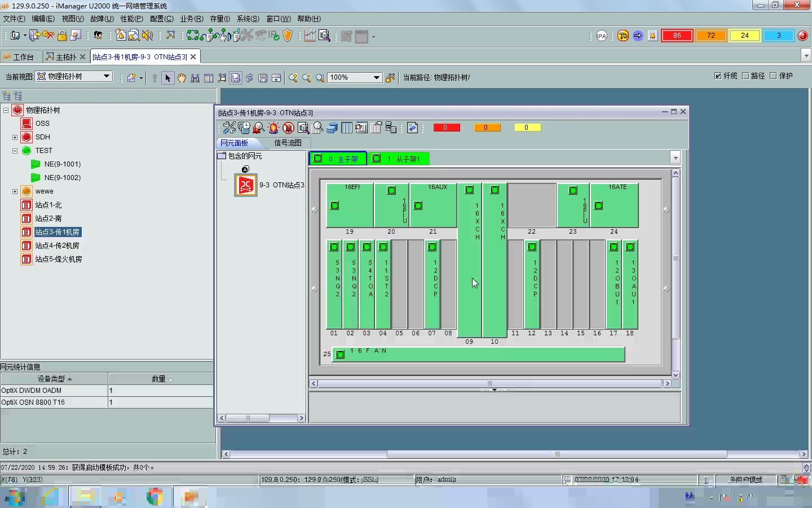Click the yellow minor alarm counter 24
This screenshot has width=812, height=508.
click(745, 36)
